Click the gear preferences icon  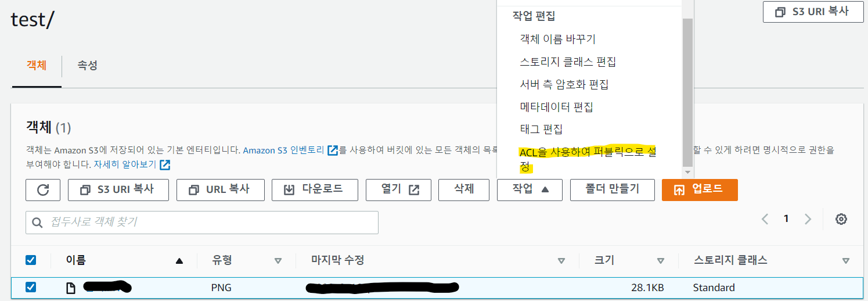click(x=841, y=219)
